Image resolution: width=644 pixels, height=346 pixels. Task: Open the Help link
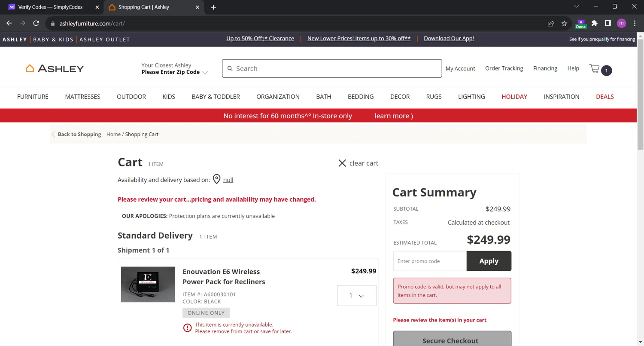573,68
